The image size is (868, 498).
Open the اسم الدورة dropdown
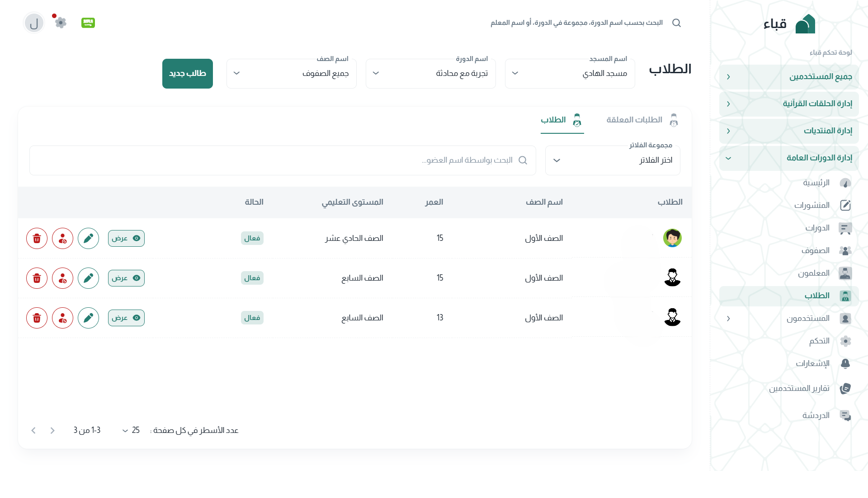430,74
